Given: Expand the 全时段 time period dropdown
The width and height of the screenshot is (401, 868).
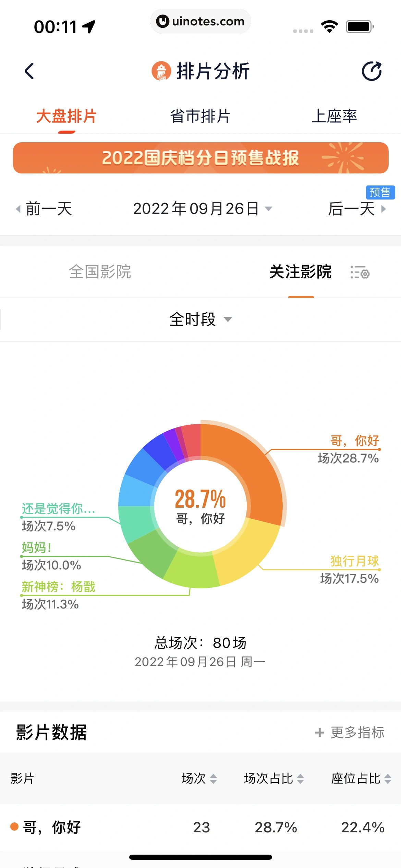Looking at the screenshot, I should pos(200,320).
